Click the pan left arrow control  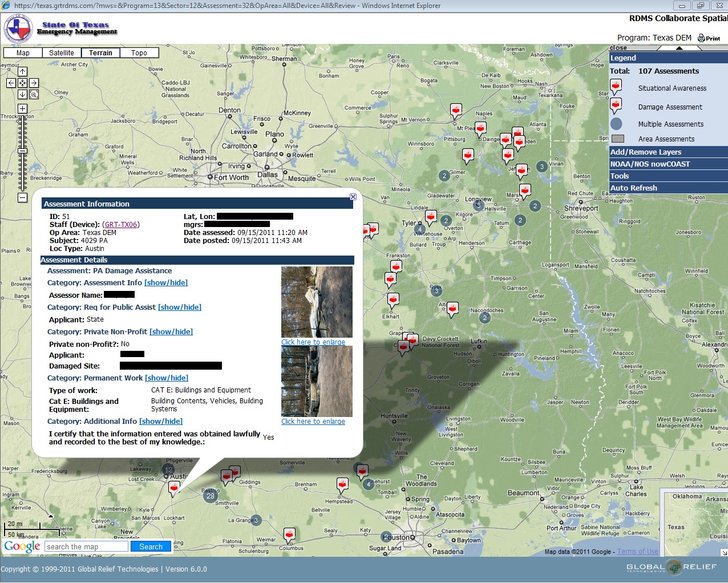point(11,83)
